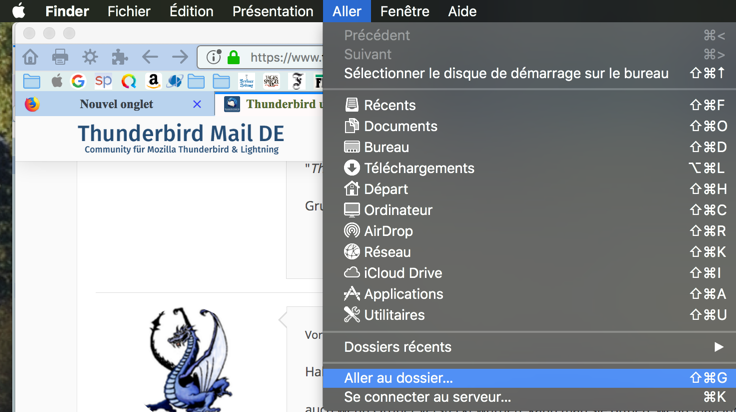Open the colorful Q bookmark
Viewport: 736px width, 412px height.
(129, 81)
